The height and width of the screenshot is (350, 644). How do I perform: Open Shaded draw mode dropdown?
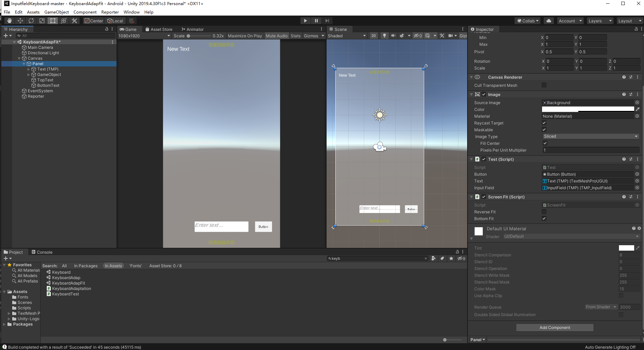coord(347,36)
